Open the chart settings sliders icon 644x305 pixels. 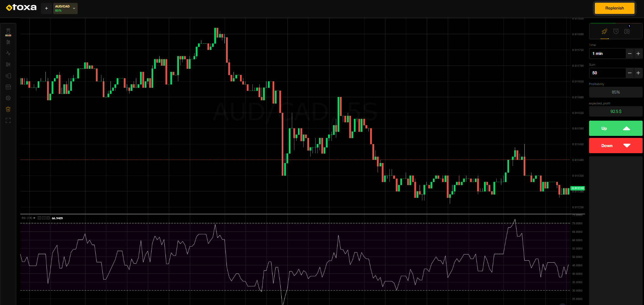pyautogui.click(x=8, y=64)
